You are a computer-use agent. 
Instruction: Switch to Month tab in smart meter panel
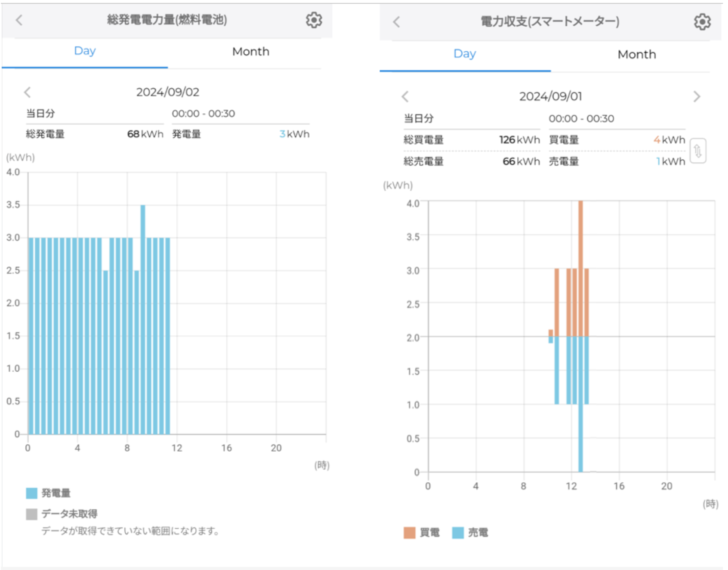pos(637,54)
